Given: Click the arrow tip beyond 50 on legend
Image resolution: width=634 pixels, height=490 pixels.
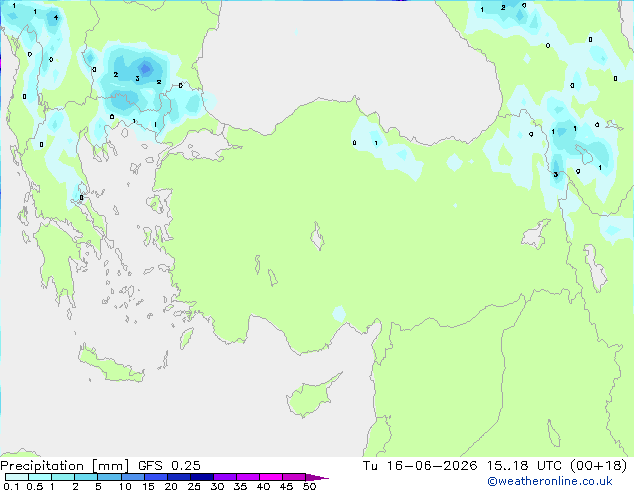Looking at the screenshot, I should [x=317, y=477].
